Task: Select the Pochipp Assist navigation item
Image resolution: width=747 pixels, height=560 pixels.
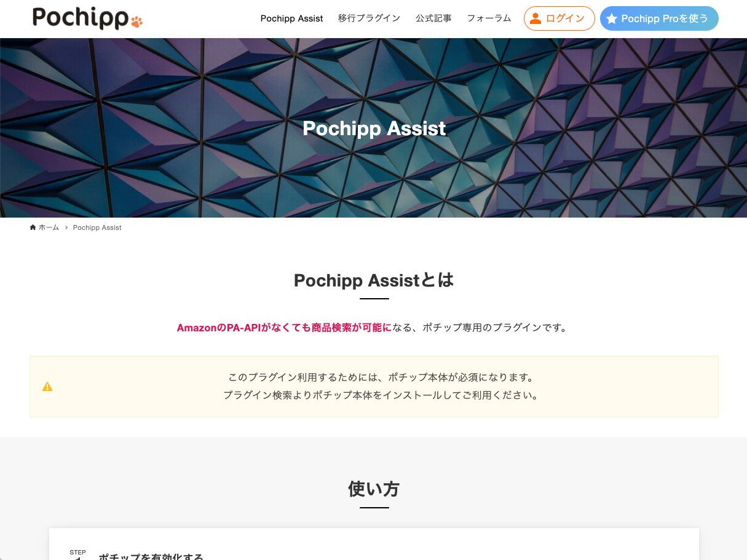Action: point(291,18)
